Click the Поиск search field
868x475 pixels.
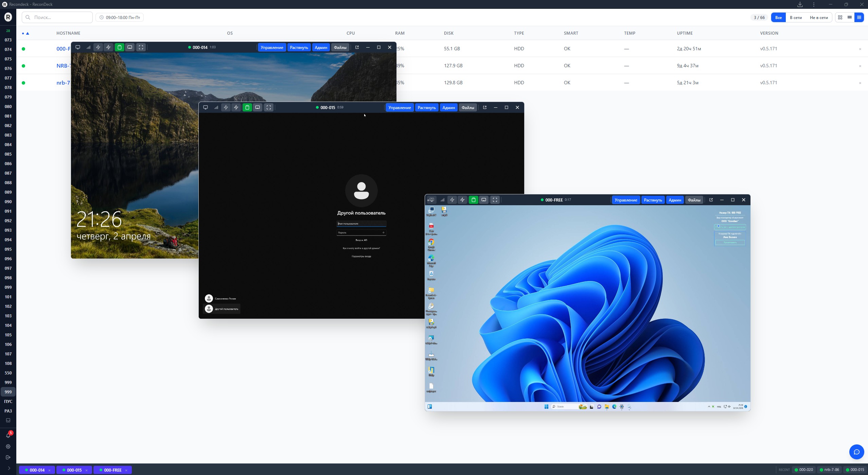58,17
